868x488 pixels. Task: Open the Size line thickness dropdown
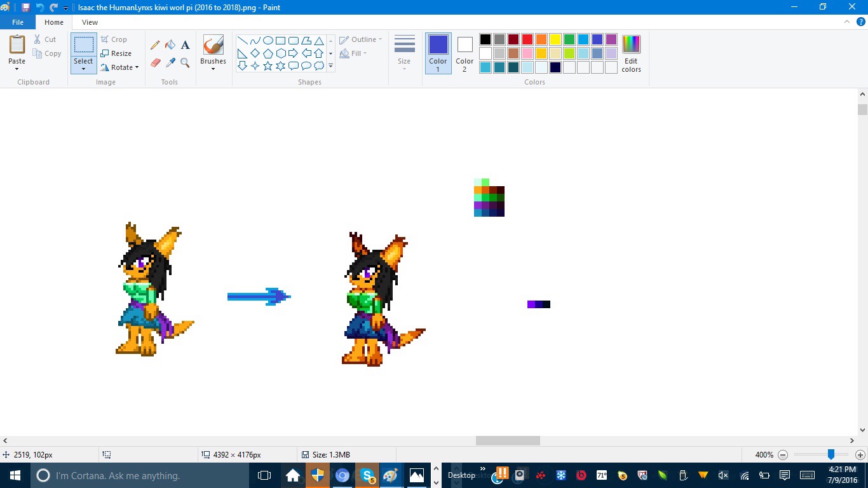click(404, 53)
